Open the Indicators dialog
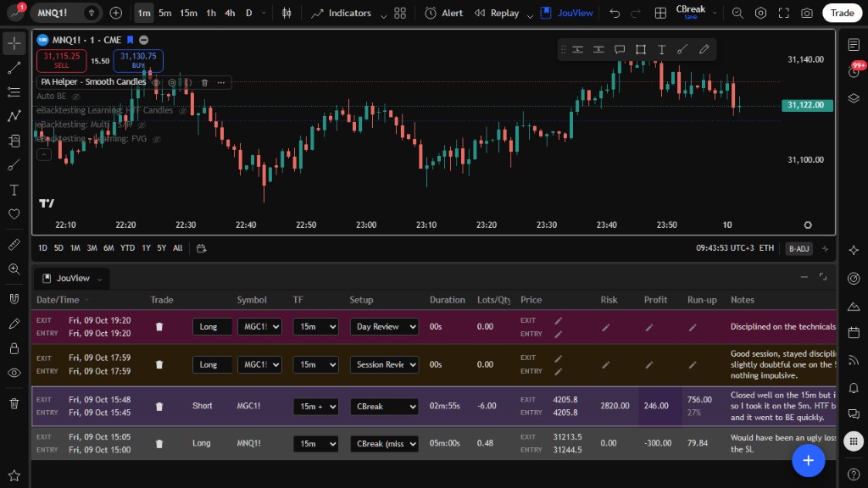 pos(341,13)
